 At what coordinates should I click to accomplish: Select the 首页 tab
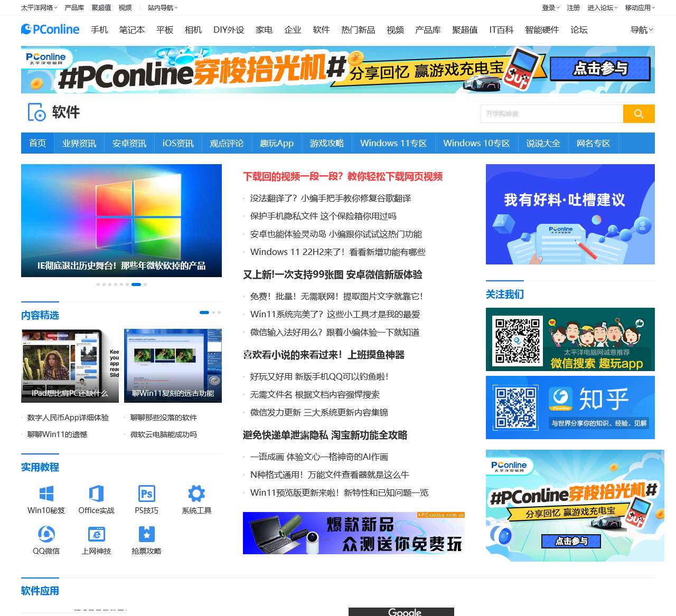pyautogui.click(x=37, y=143)
